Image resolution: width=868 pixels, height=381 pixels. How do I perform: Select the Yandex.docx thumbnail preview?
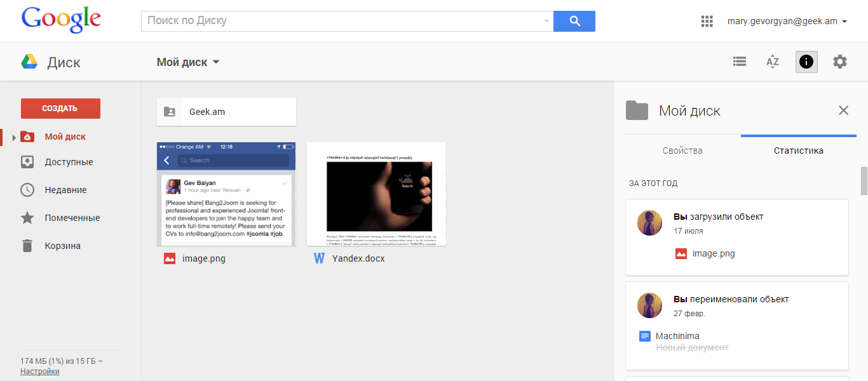(376, 194)
